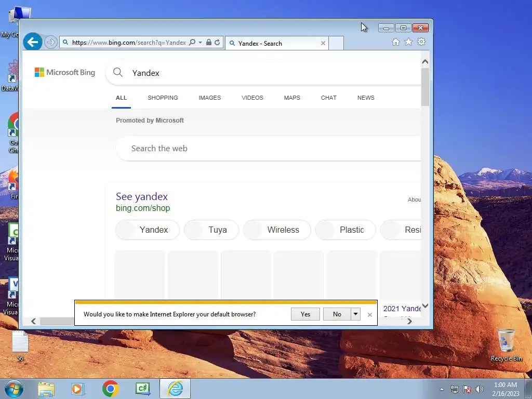Screen dimensions: 532x399
Task: Click the horizontal scrollbar left arrow
Action: point(34,321)
